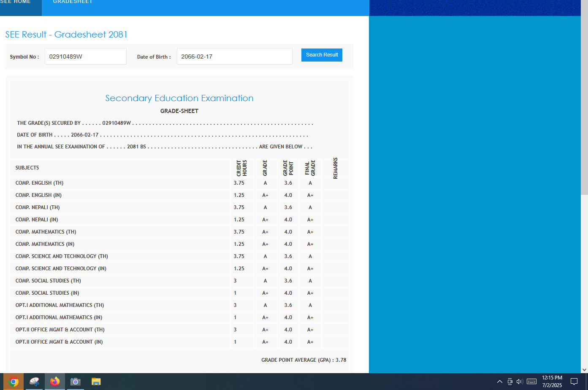Click into the Symbol No field

pyautogui.click(x=85, y=56)
